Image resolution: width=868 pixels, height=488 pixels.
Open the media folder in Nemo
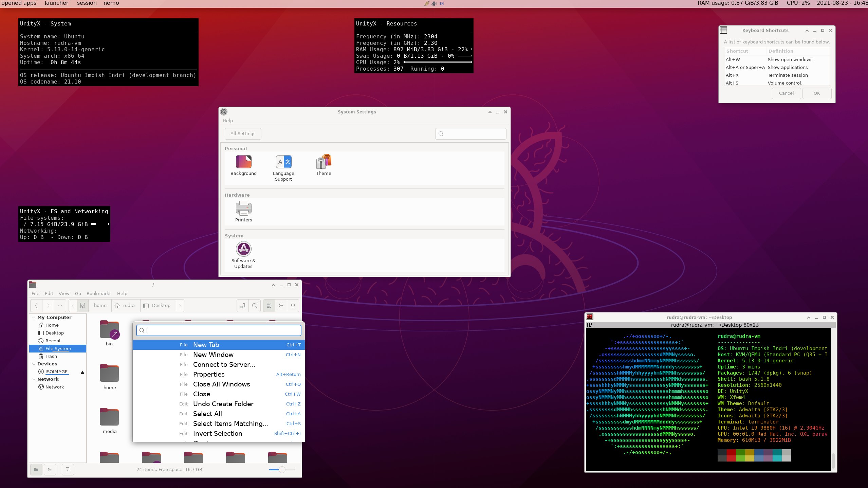(109, 421)
